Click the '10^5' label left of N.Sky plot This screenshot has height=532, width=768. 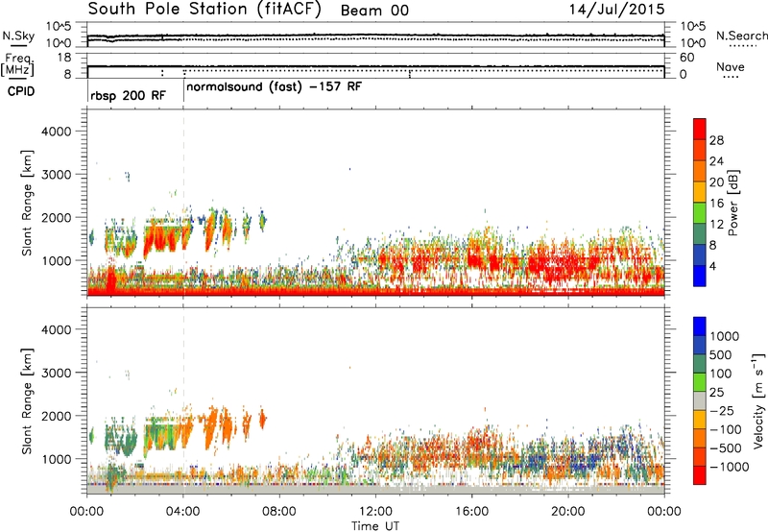coord(59,26)
